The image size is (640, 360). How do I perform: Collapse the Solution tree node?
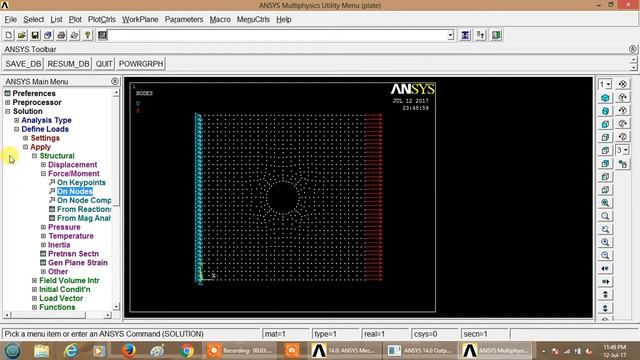[7, 111]
